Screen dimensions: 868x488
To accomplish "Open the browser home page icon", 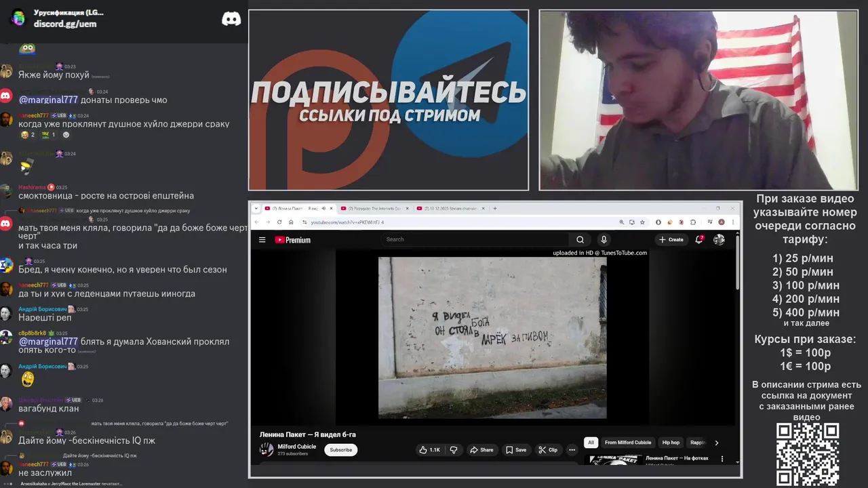I will (291, 222).
